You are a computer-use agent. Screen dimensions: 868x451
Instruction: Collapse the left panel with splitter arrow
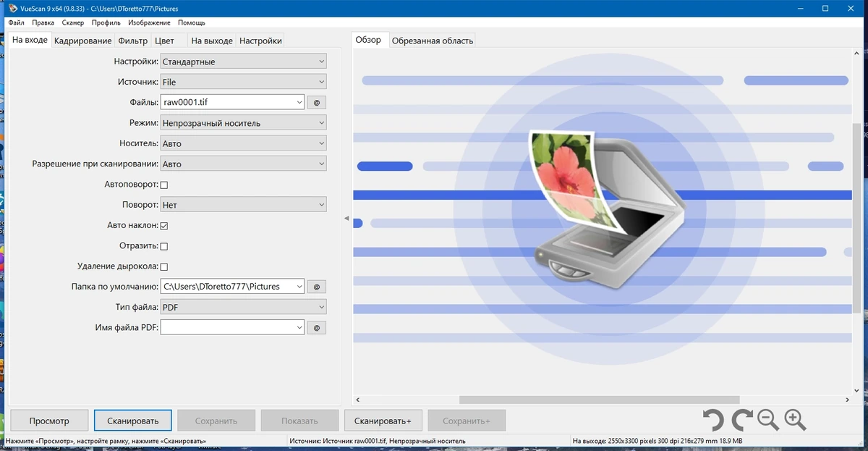(346, 219)
